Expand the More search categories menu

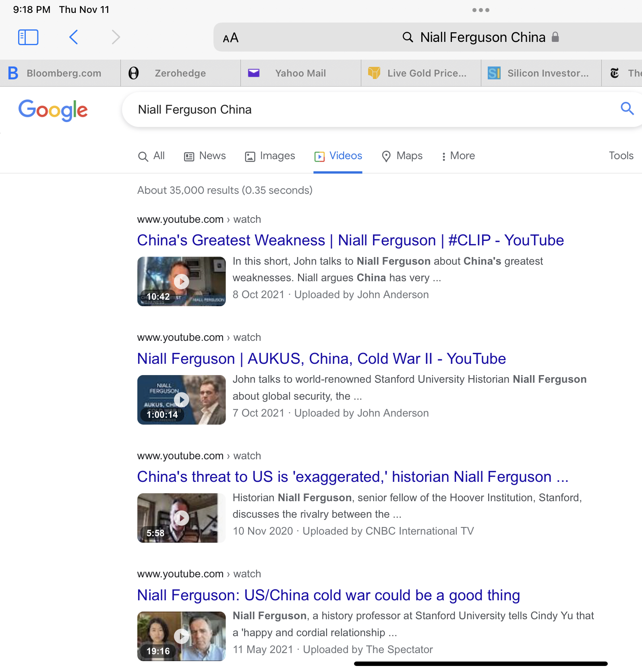[458, 156]
